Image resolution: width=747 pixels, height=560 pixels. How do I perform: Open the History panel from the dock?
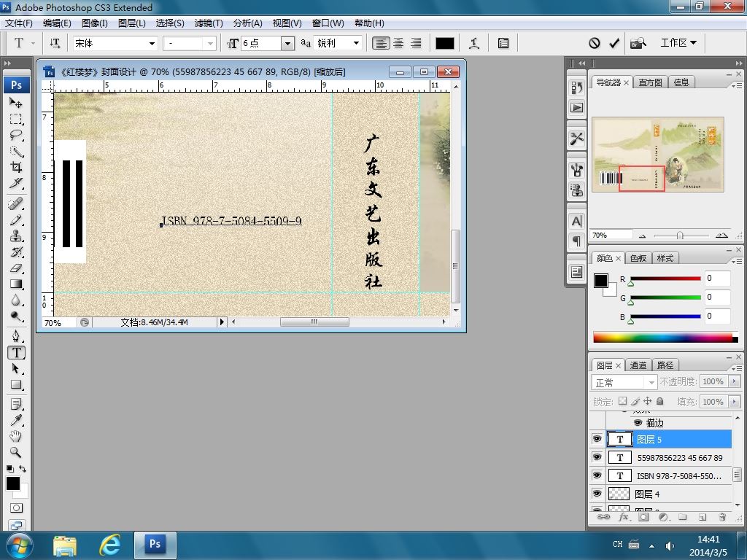(x=576, y=87)
